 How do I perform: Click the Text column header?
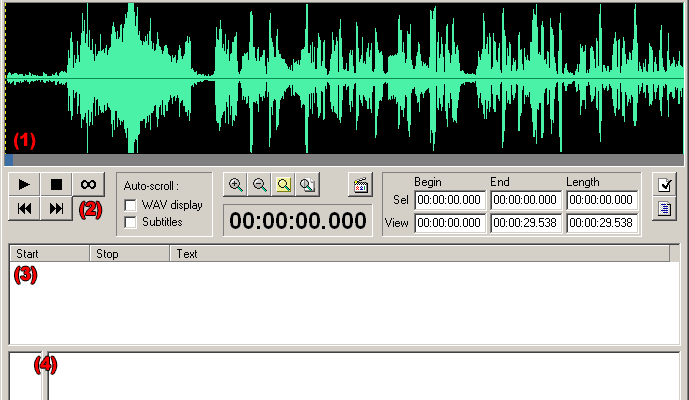pos(420,254)
